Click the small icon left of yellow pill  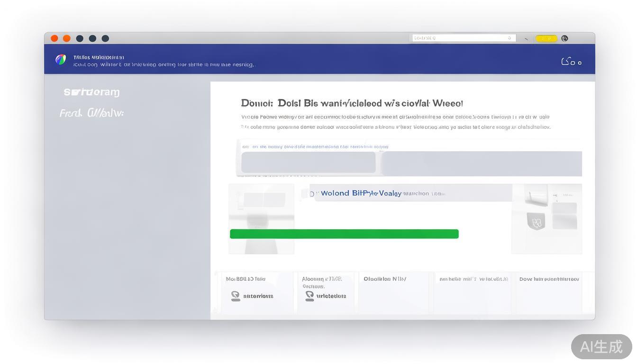click(526, 39)
